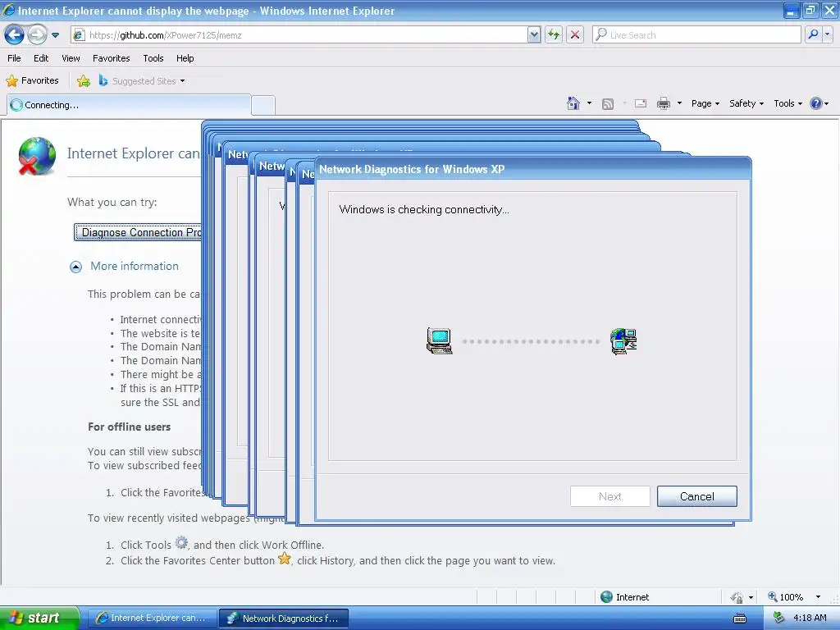
Task: Expand the zoom level dropdown arrow
Action: point(818,597)
